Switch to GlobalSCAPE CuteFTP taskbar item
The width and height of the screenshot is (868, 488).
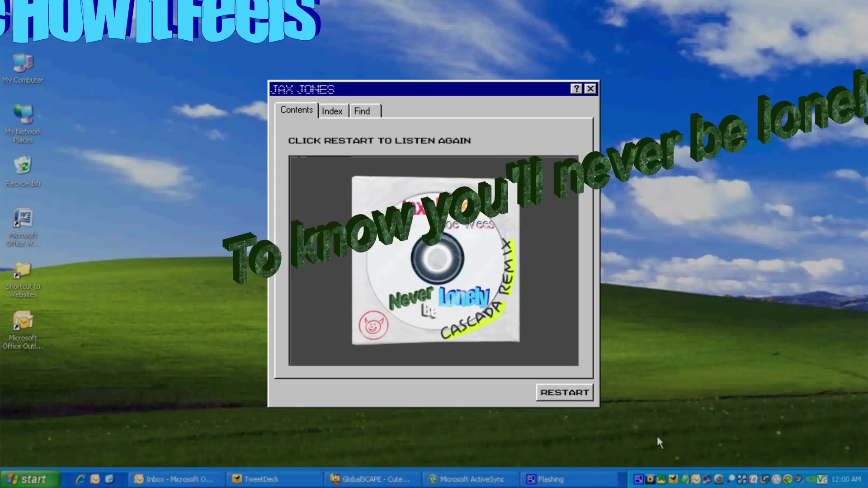pyautogui.click(x=373, y=479)
